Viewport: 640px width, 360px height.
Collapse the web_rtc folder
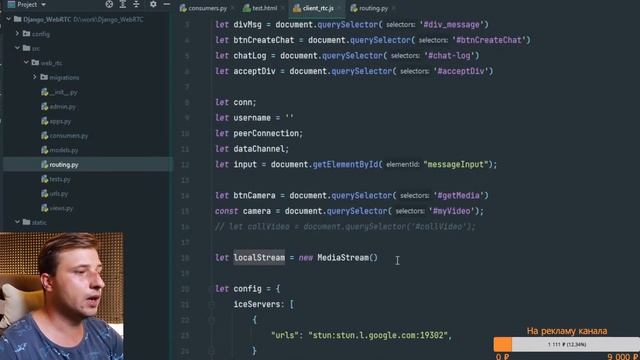pyautogui.click(x=26, y=62)
